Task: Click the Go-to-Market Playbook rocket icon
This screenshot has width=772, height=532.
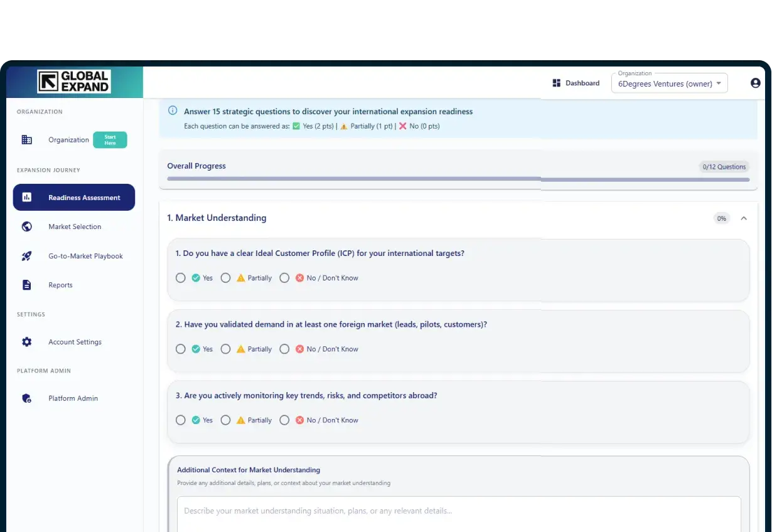Action: pos(26,256)
